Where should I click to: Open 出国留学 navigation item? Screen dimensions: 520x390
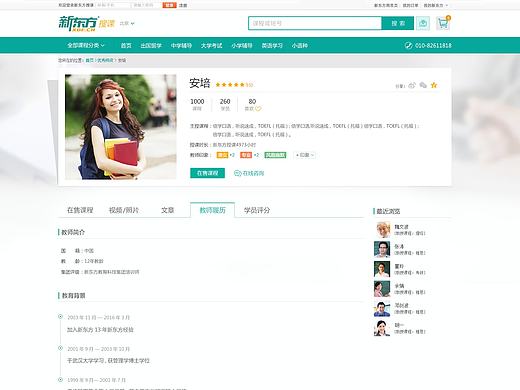click(151, 45)
